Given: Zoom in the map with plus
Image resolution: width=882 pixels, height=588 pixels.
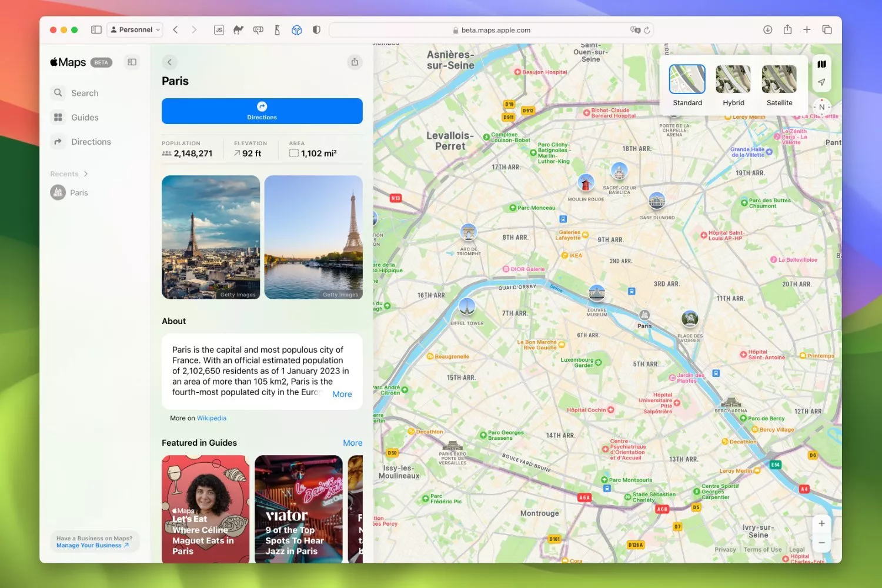Looking at the screenshot, I should (x=821, y=523).
